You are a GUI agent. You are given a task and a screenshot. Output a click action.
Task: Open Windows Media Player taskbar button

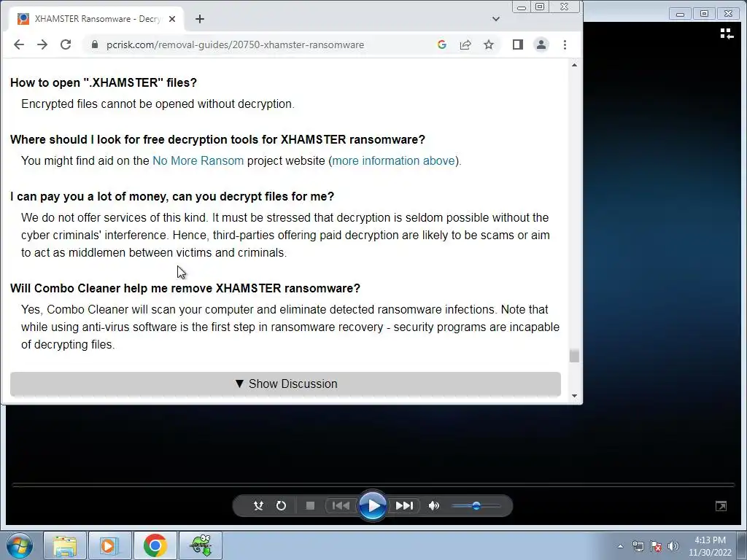[x=110, y=545]
